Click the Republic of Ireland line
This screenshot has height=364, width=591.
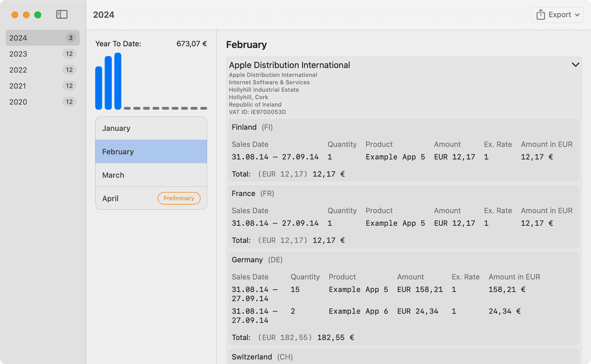(x=255, y=104)
